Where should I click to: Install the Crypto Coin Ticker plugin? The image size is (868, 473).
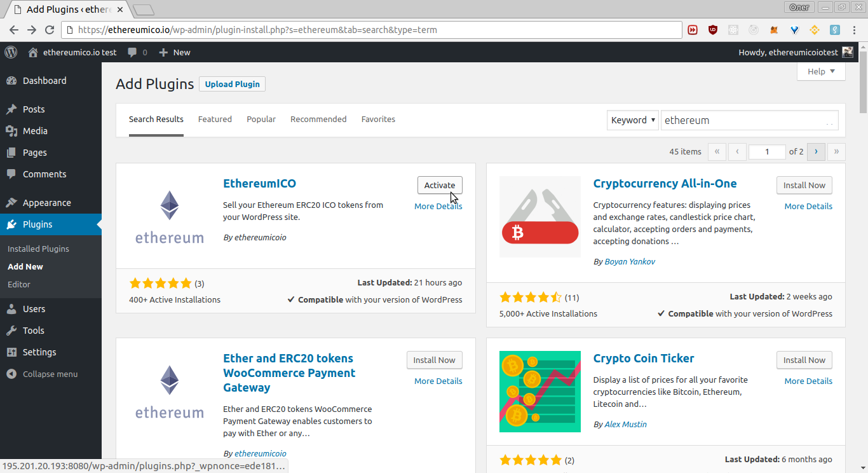(x=804, y=360)
